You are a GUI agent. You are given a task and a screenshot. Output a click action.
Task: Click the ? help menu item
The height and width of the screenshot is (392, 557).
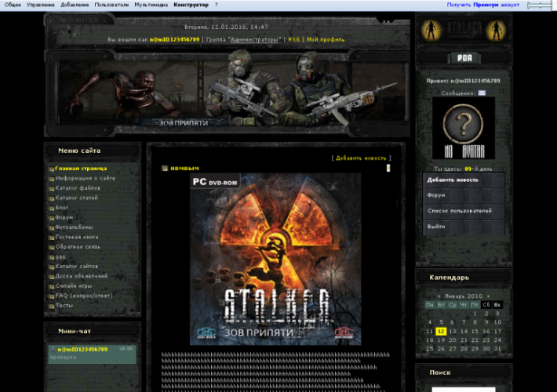(216, 5)
